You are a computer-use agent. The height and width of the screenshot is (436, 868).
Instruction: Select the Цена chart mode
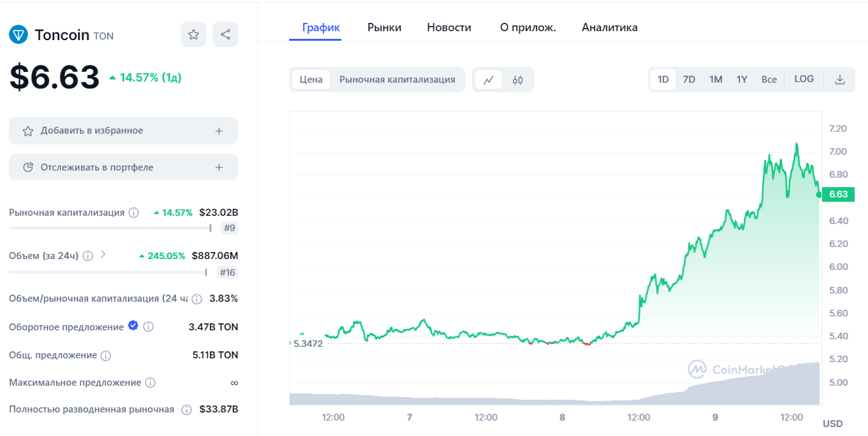click(310, 79)
